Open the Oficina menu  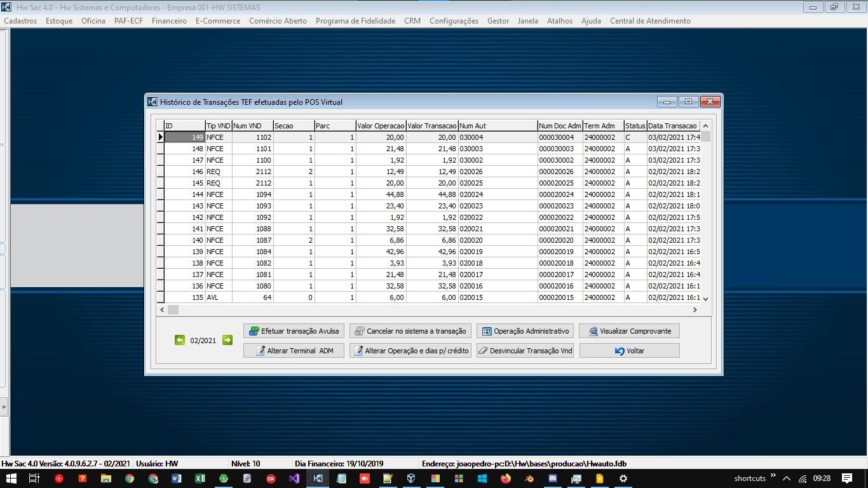coord(93,21)
